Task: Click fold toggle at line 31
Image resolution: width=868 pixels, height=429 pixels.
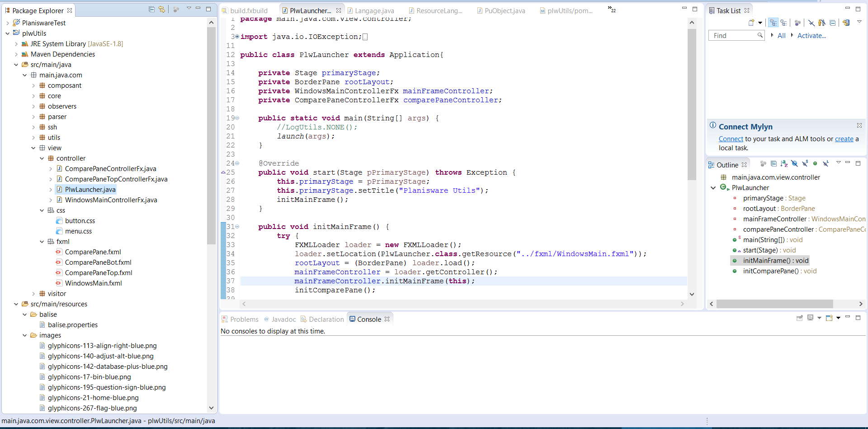Action: (237, 227)
